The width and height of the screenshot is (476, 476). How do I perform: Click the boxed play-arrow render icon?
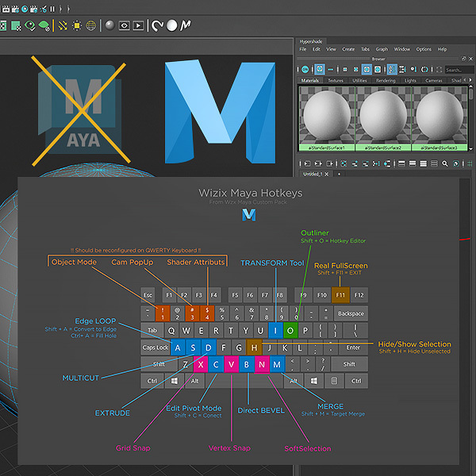[x=138, y=26]
